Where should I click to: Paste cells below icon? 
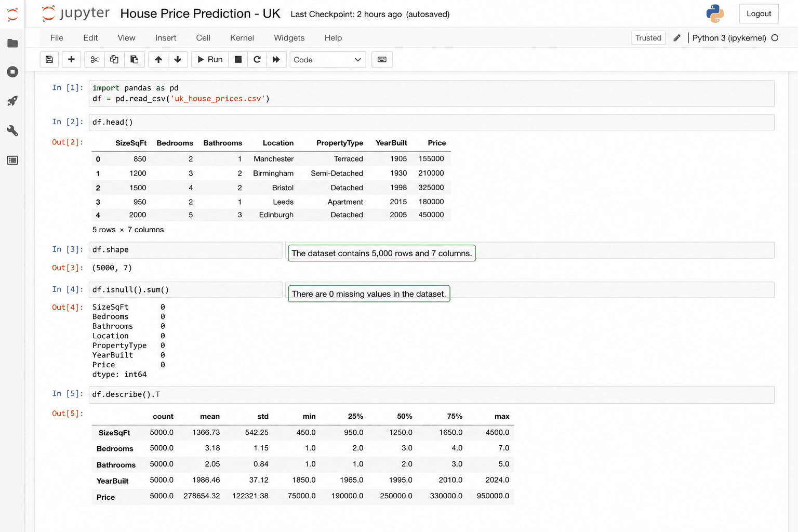pos(134,60)
